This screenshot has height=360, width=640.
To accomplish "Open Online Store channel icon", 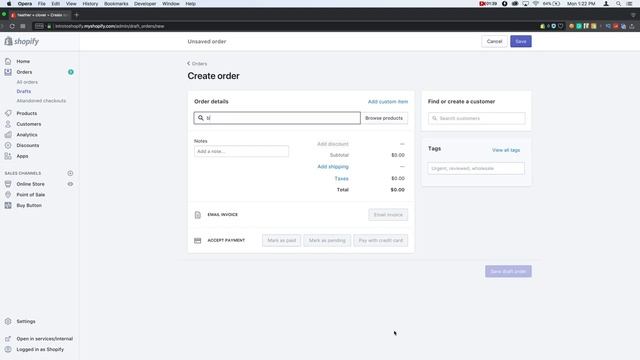I will (x=8, y=184).
